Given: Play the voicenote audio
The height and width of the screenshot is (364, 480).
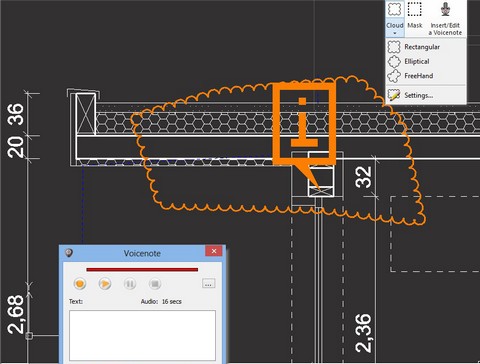Looking at the screenshot, I should tap(105, 284).
